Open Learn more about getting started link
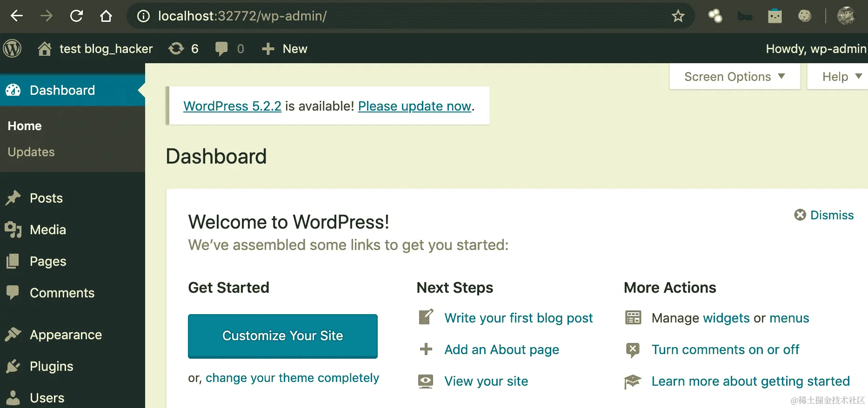This screenshot has width=868, height=408. [750, 382]
